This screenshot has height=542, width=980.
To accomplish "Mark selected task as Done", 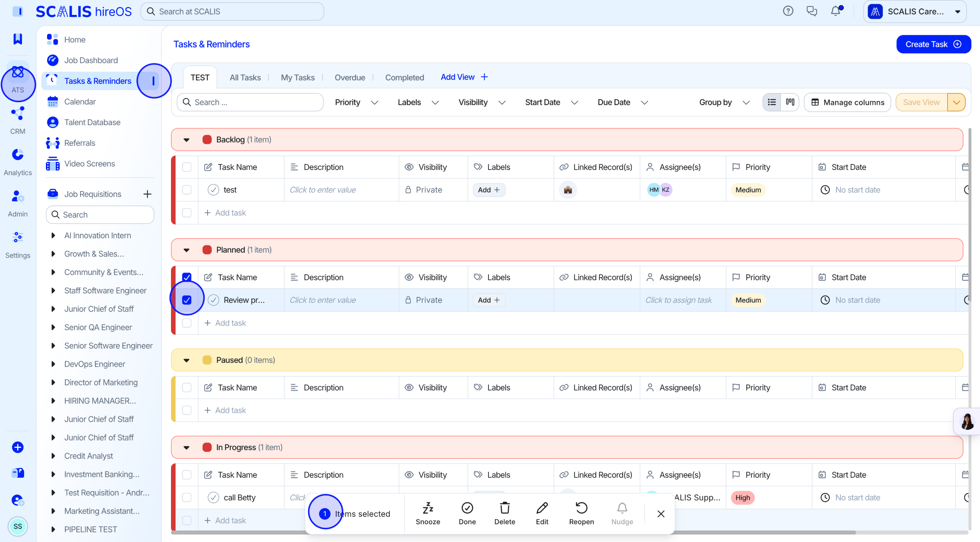I will pyautogui.click(x=467, y=513).
